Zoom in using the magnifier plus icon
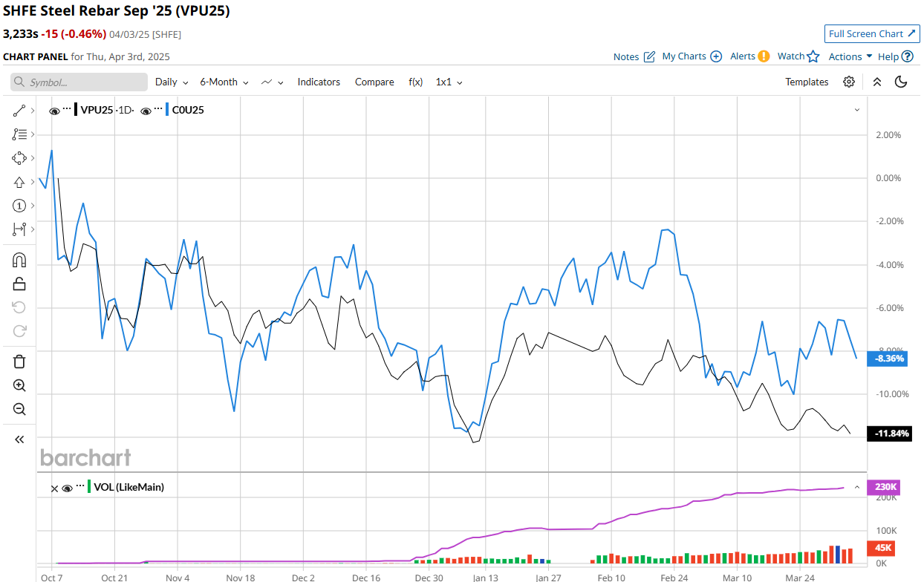924x582 pixels. tap(19, 385)
